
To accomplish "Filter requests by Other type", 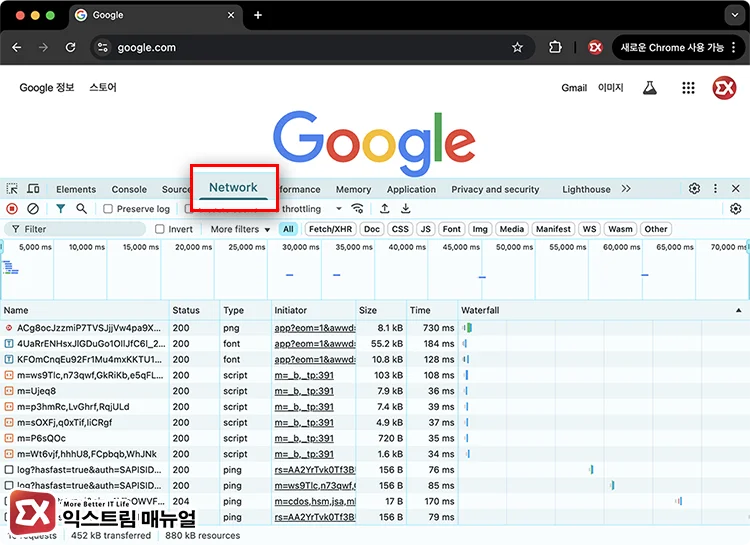I will (655, 229).
